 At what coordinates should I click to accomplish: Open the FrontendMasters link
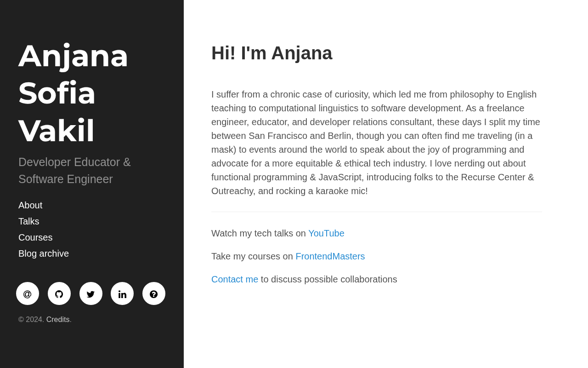[x=330, y=256]
